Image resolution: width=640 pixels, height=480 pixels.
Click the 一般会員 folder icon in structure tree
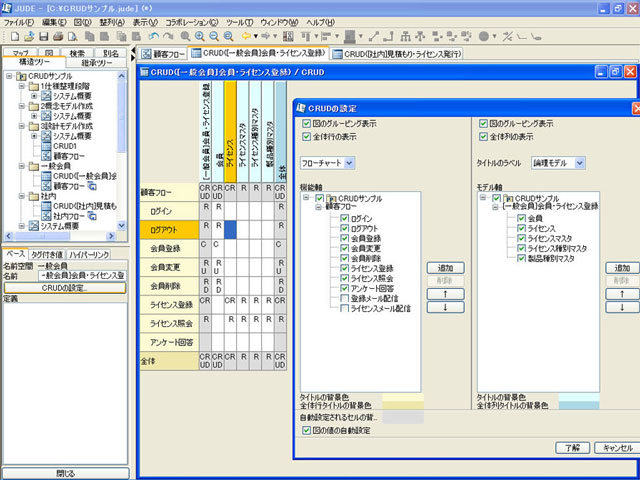coord(33,166)
